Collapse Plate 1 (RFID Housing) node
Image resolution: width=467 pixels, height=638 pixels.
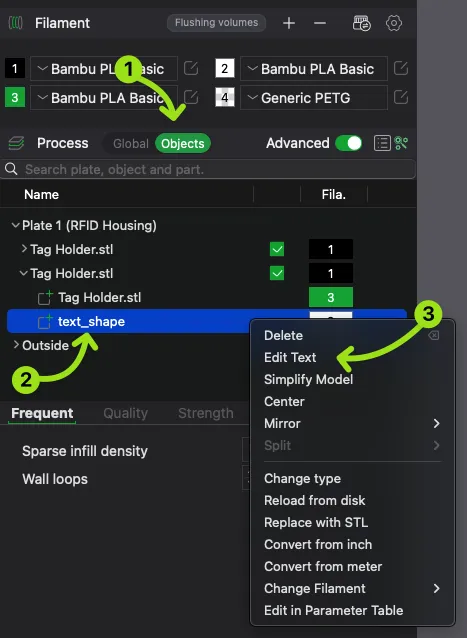point(15,225)
